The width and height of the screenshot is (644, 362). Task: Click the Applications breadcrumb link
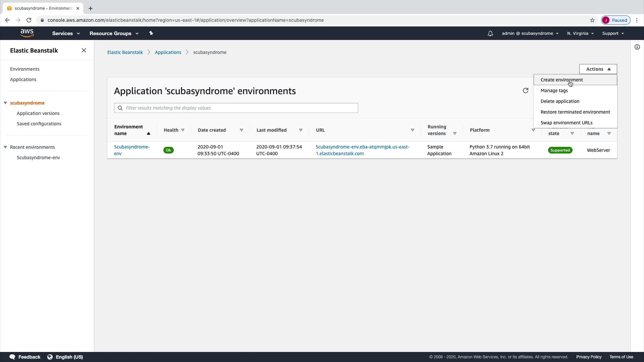(168, 52)
